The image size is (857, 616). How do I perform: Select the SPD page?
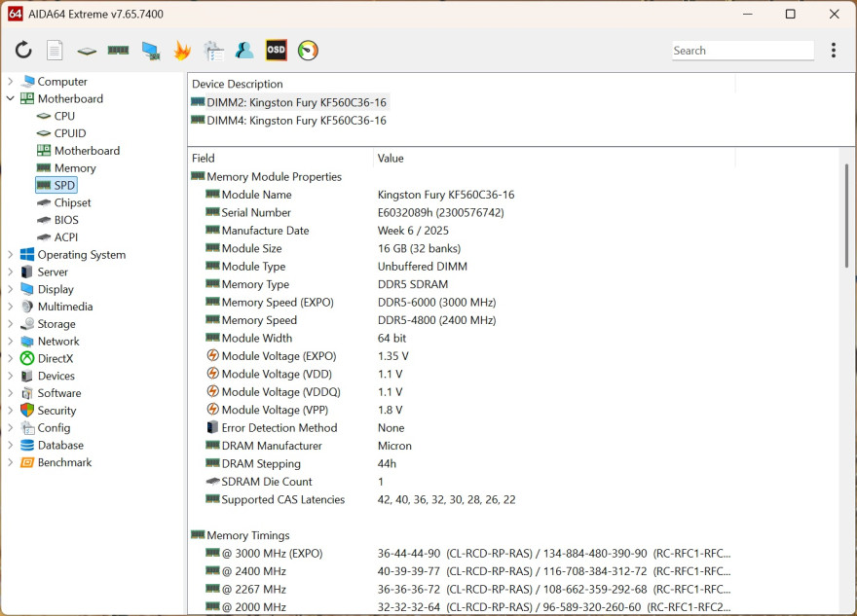[x=56, y=185]
